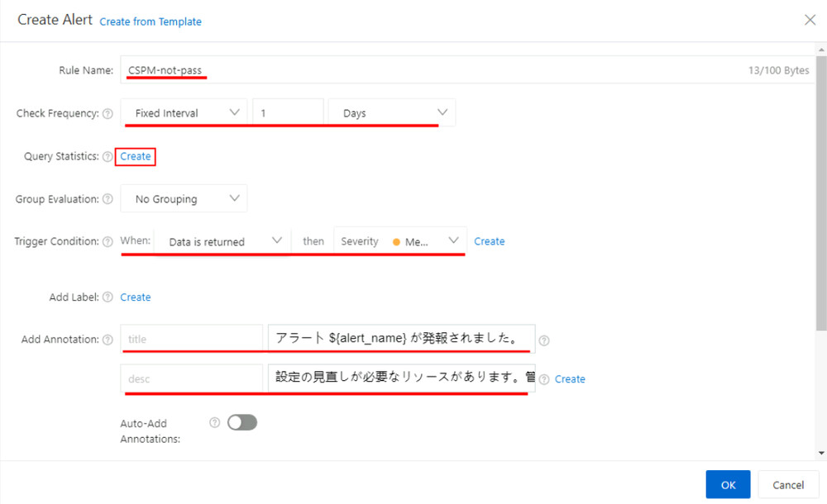Create a new label

[x=135, y=297]
